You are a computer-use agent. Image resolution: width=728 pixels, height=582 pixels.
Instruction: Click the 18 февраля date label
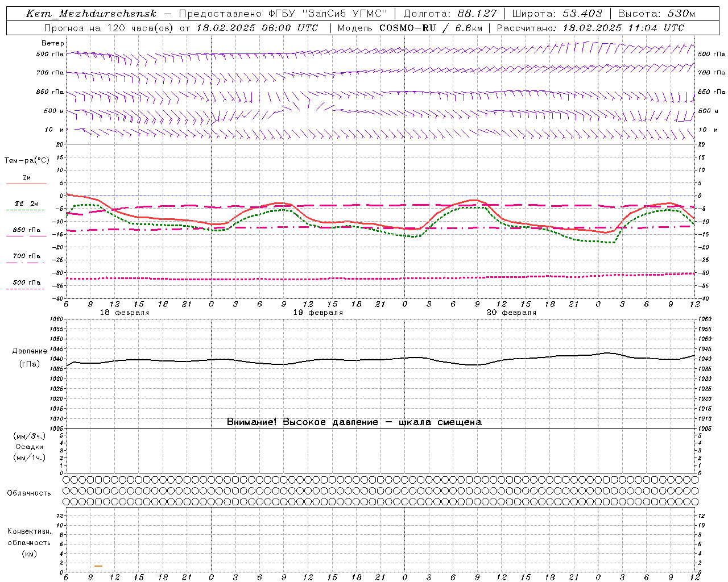coord(125,313)
